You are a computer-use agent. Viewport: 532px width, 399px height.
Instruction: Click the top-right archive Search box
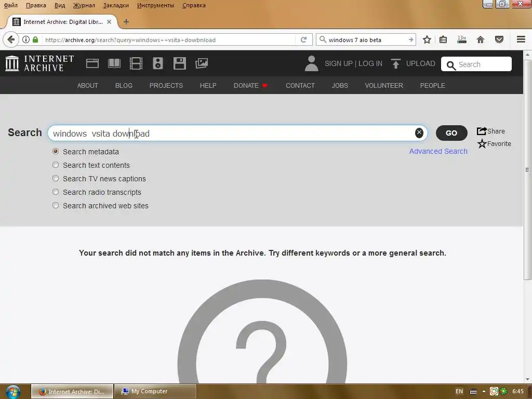[476, 64]
